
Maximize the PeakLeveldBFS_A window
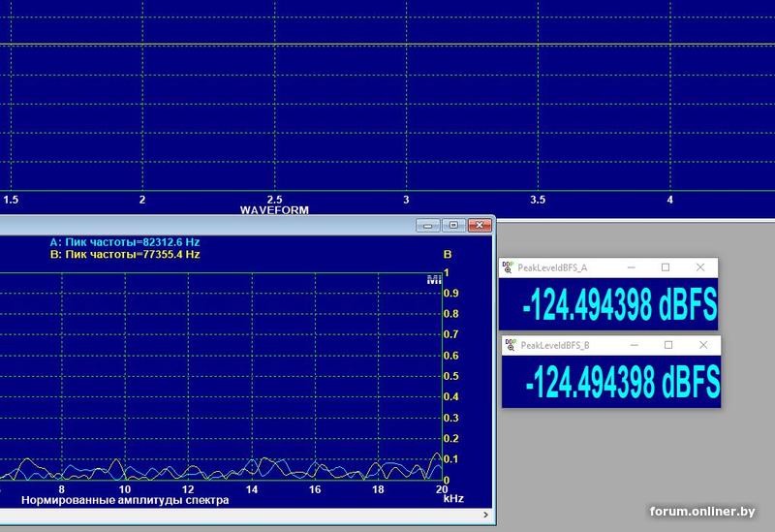666,267
